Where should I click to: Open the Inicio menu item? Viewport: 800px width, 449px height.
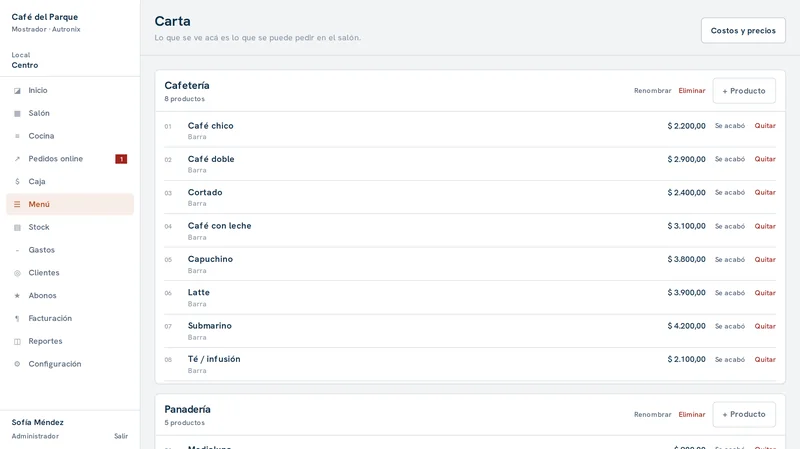(70, 90)
